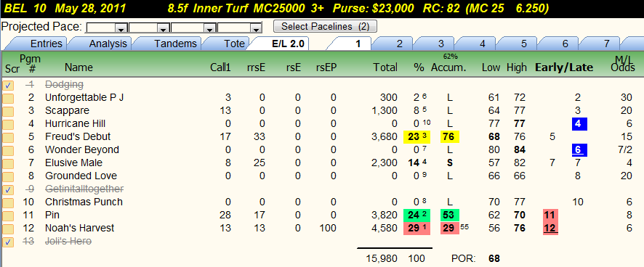Click the 15,980 grand total value
Screen dimensions: 644x267
382,259
